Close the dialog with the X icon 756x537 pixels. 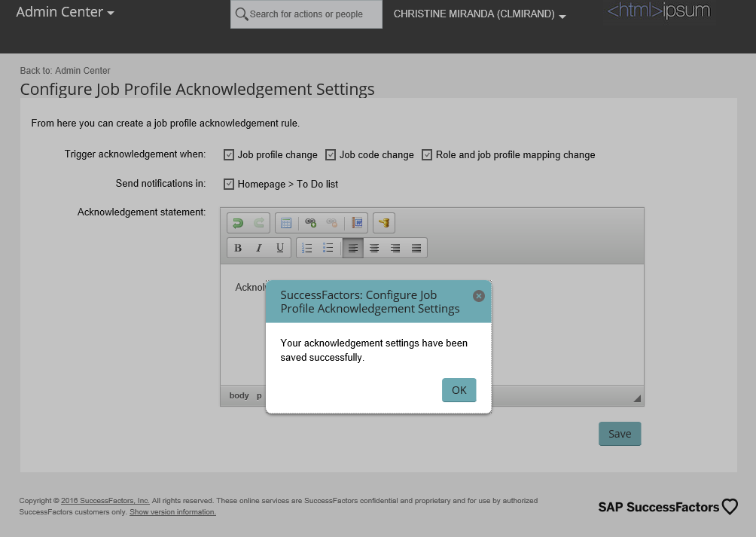tap(479, 296)
